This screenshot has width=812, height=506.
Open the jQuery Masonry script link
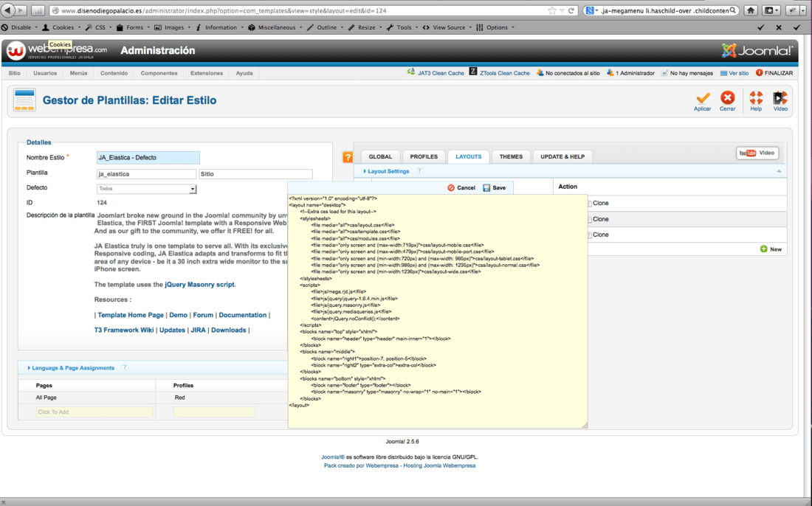pos(199,285)
